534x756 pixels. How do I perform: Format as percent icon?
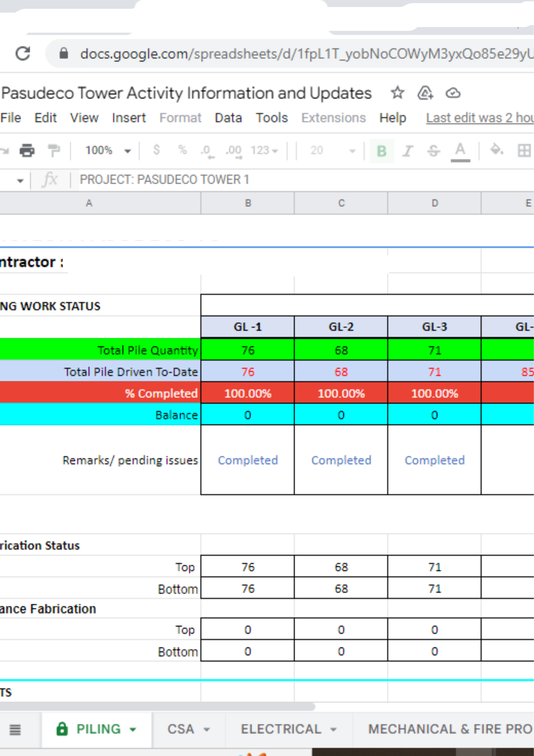tap(182, 150)
